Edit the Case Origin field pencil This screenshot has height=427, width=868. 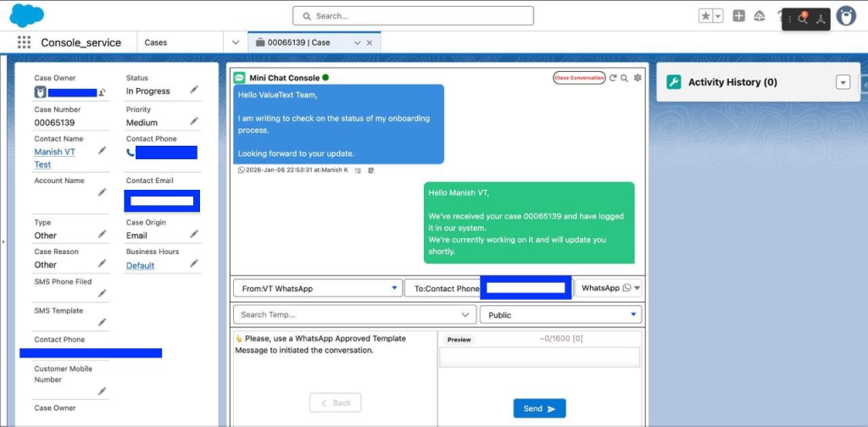[x=194, y=234]
